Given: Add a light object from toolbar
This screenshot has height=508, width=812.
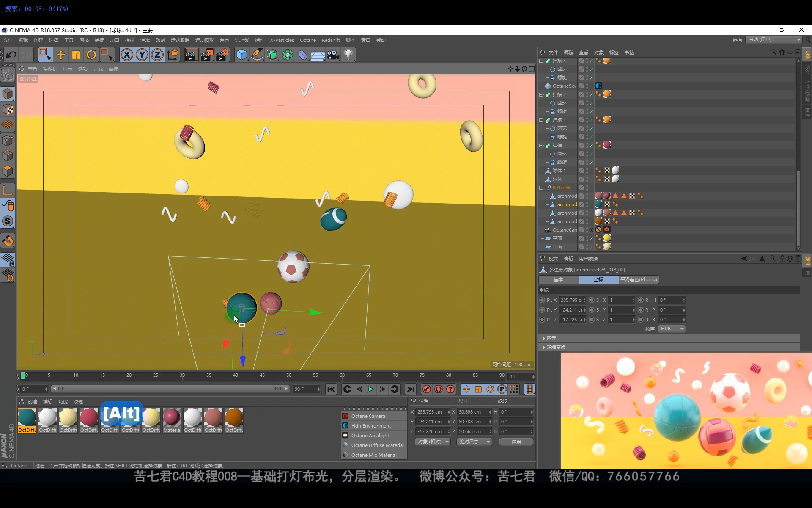Looking at the screenshot, I should 348,55.
